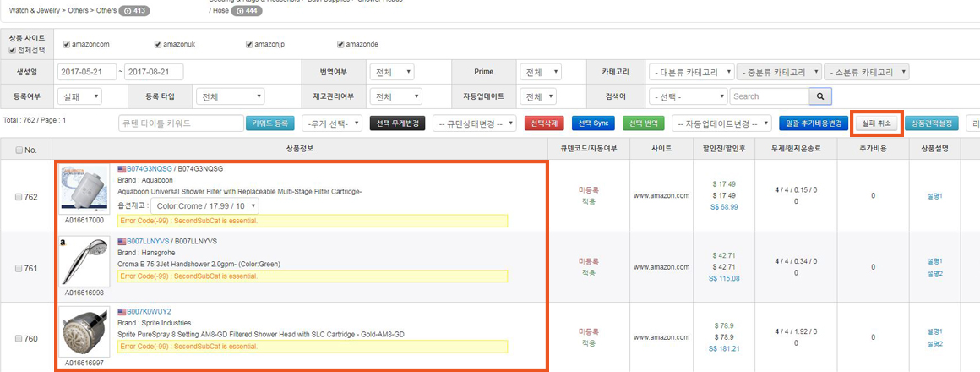Open the 중분류 카테고리 dropdown
This screenshot has height=372, width=980.
[x=779, y=72]
